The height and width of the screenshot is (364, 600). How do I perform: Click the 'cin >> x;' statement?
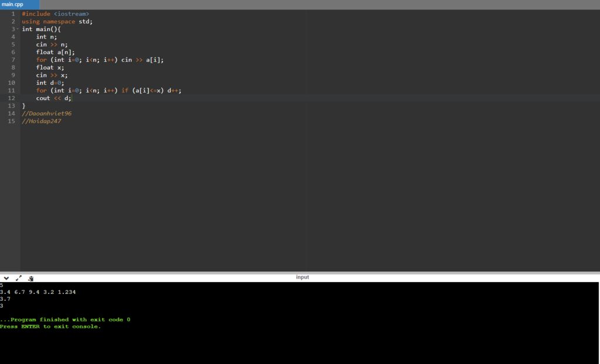[x=52, y=75]
